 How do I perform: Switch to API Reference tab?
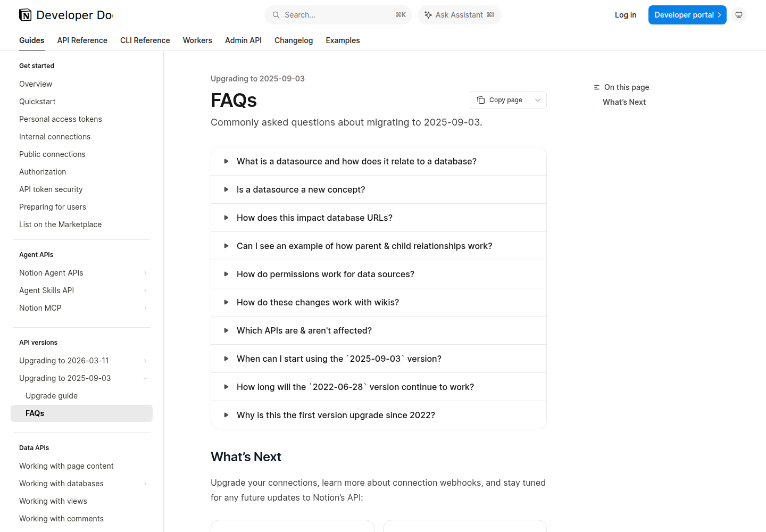pyautogui.click(x=82, y=40)
